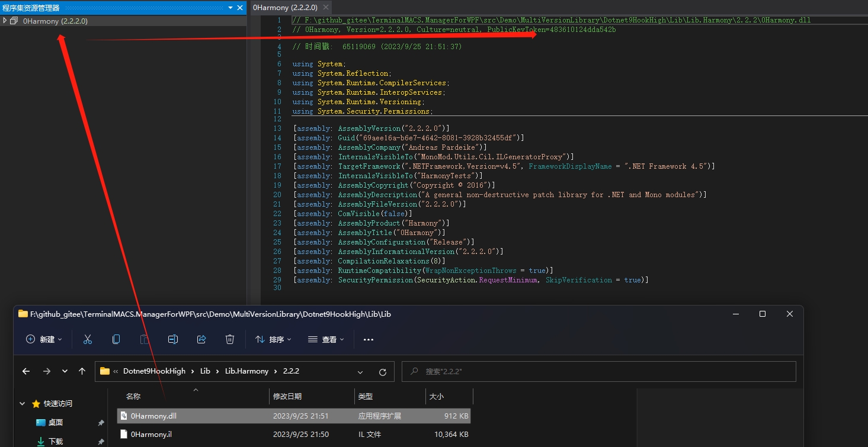
Task: Open the Desktop (桌面) sidebar item
Action: pyautogui.click(x=56, y=423)
